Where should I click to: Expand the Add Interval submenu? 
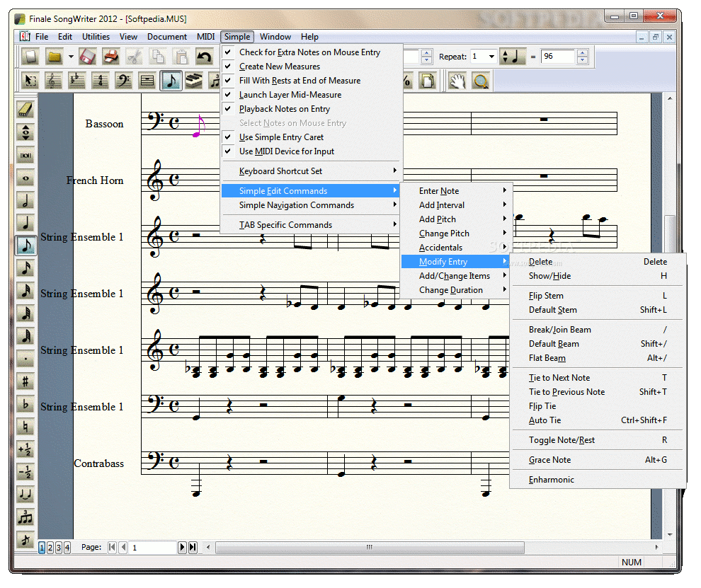pyautogui.click(x=457, y=205)
